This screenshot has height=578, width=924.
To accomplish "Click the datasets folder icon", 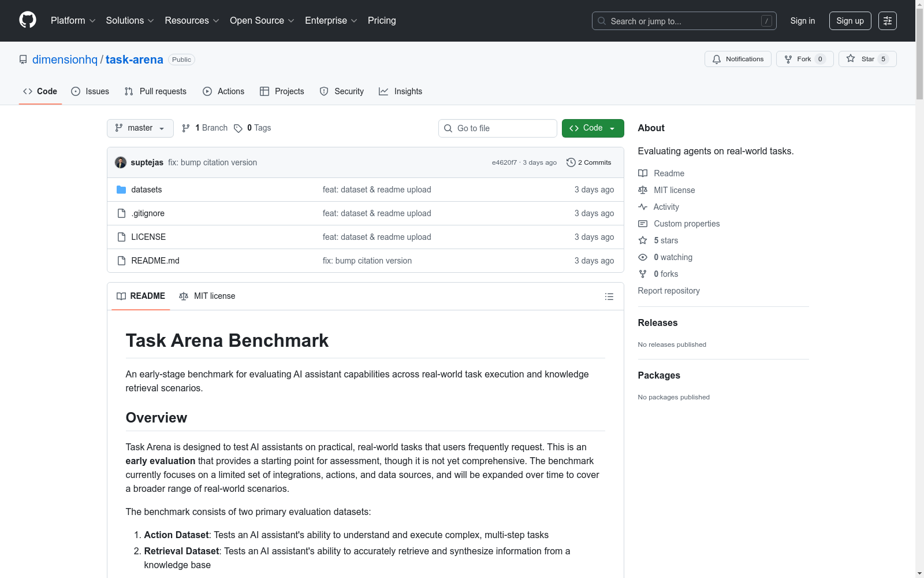I will pyautogui.click(x=121, y=190).
